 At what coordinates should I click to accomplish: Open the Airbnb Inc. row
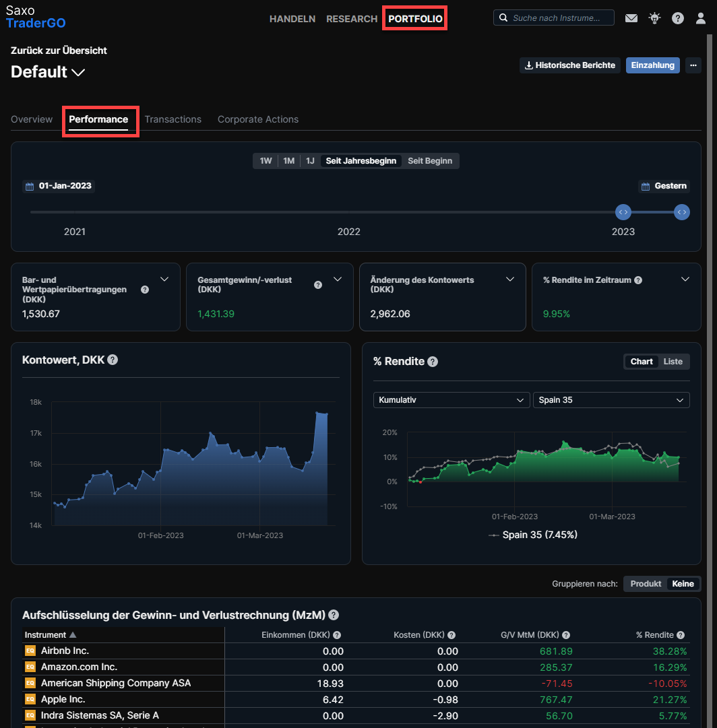coord(356,651)
